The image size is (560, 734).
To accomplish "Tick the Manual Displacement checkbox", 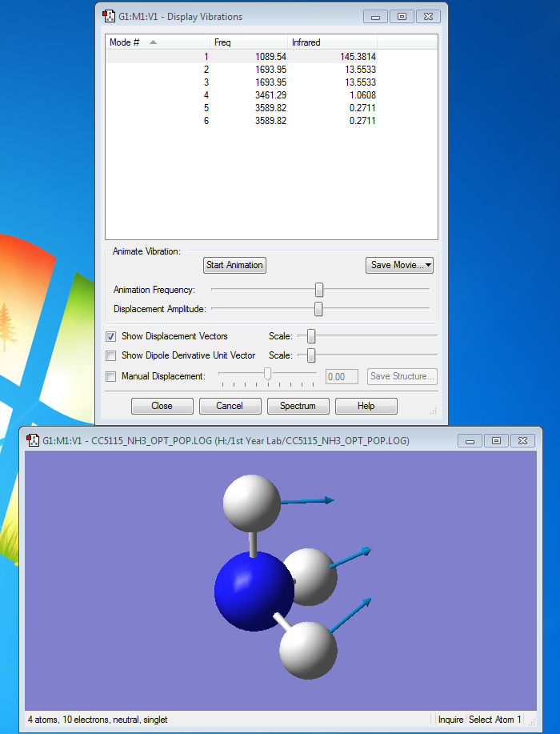I will coord(111,376).
